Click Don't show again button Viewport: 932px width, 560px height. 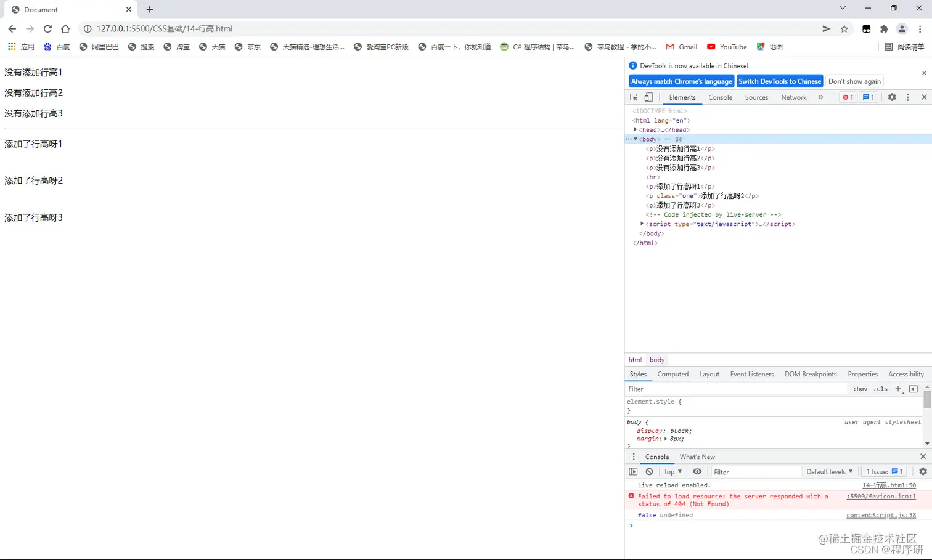tap(854, 81)
